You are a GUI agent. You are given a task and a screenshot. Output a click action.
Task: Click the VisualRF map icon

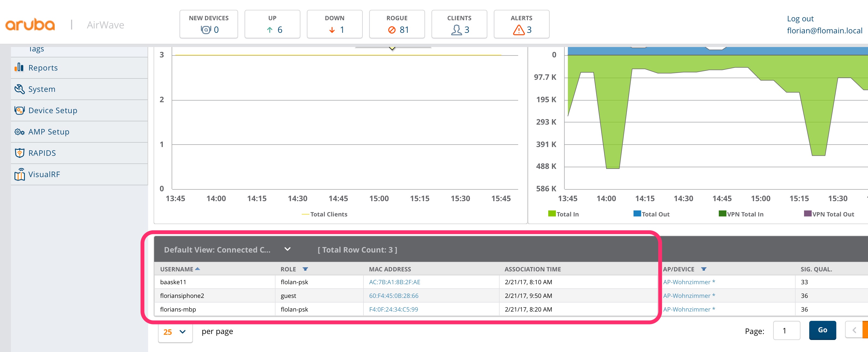pos(20,174)
